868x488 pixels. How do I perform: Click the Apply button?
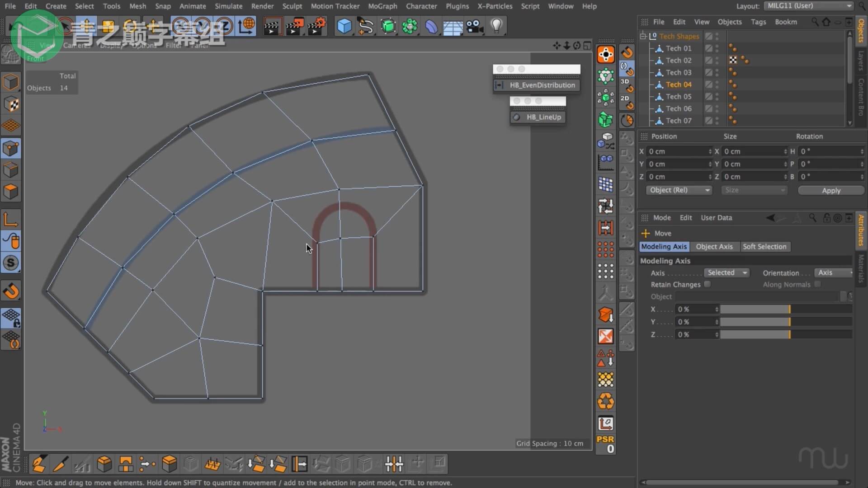pyautogui.click(x=830, y=190)
